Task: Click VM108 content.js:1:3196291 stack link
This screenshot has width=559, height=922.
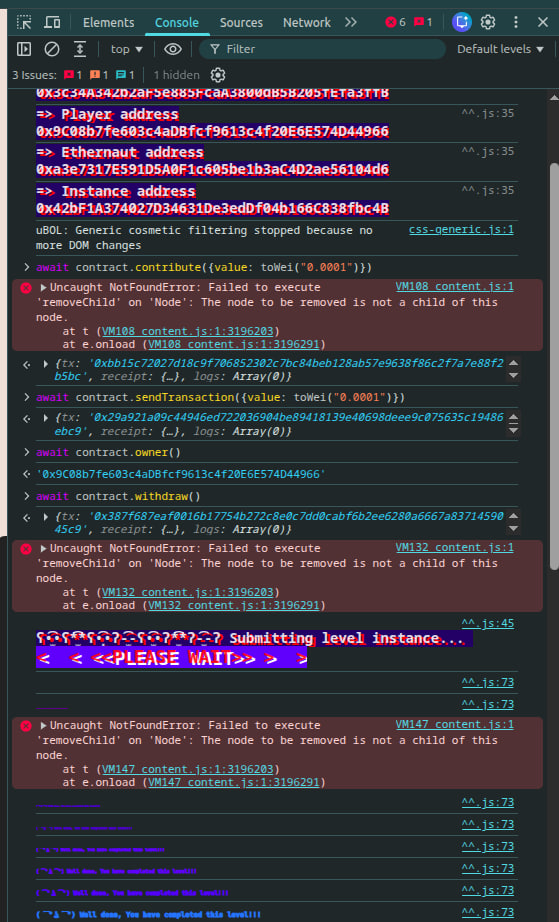Action: pos(234,344)
